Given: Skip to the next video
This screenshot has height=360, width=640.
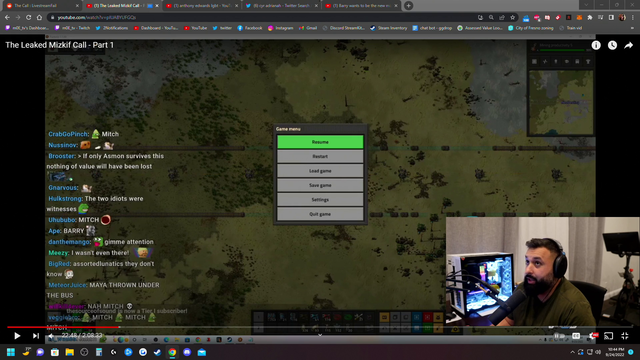Looking at the screenshot, I should (x=36, y=336).
